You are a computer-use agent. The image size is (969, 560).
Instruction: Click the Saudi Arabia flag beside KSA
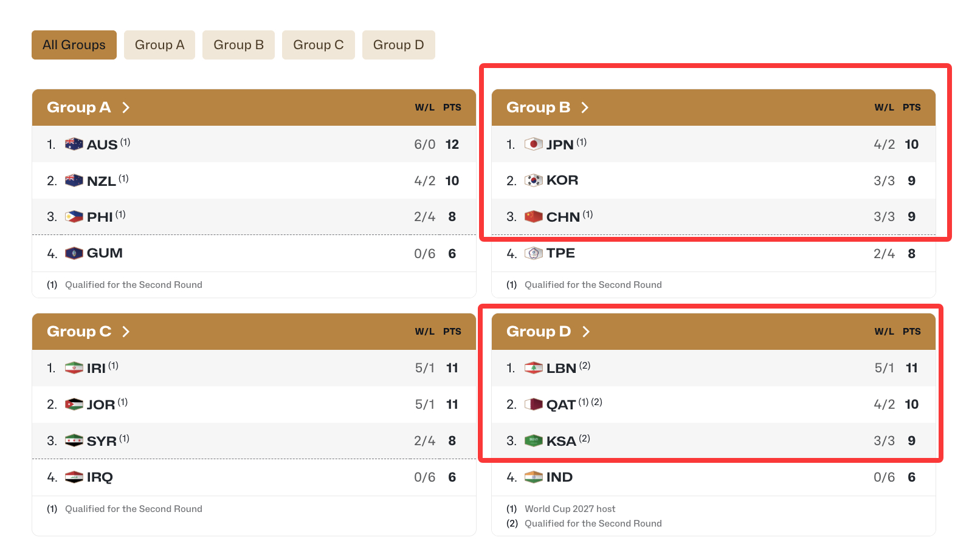tap(533, 441)
